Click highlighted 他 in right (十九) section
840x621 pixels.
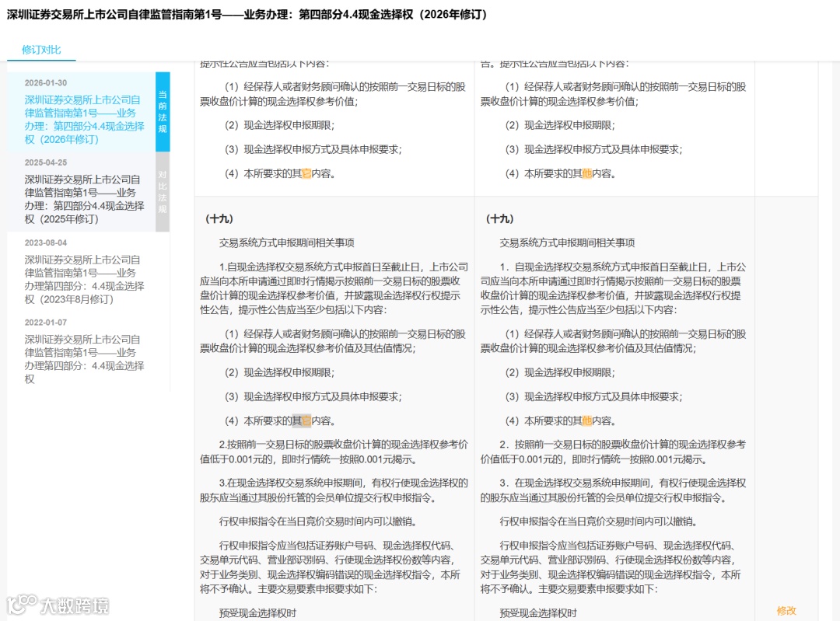point(586,420)
